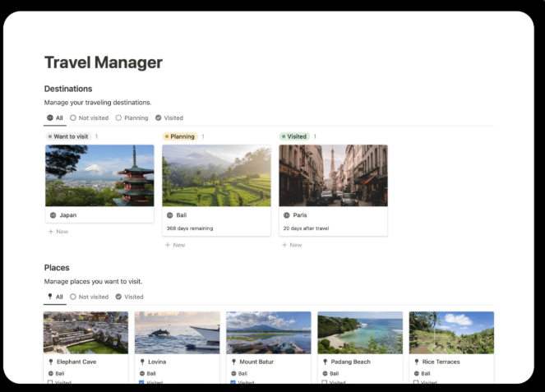Click the circle icon on Destinations Not visited tab
The width and height of the screenshot is (545, 392).
pyautogui.click(x=73, y=118)
